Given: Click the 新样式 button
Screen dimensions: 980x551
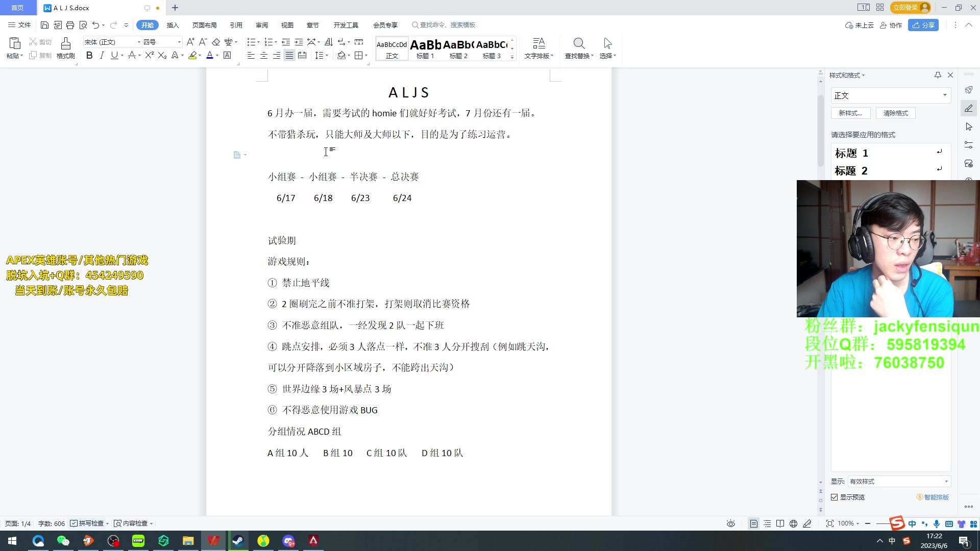Looking at the screenshot, I should tap(850, 113).
